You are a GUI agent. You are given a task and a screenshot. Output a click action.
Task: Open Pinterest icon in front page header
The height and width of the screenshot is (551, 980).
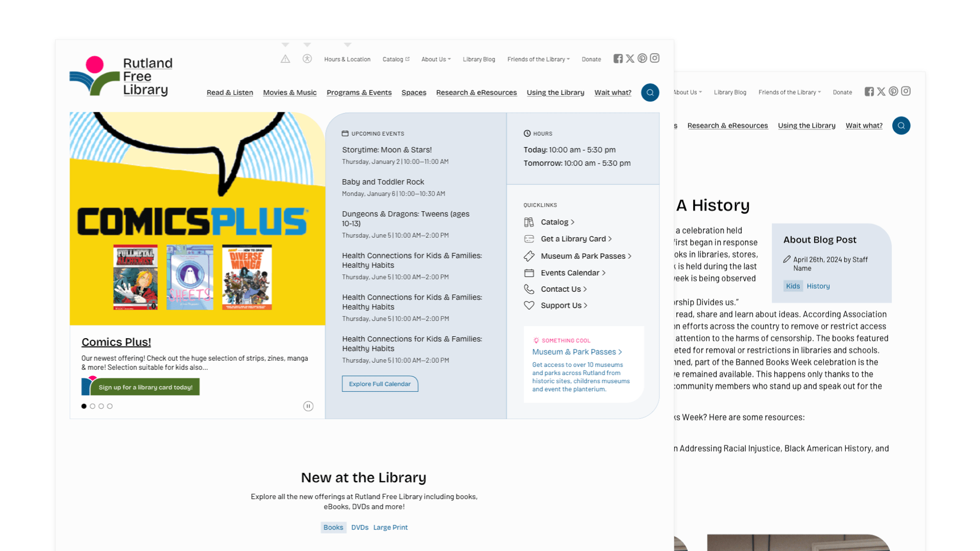click(643, 58)
